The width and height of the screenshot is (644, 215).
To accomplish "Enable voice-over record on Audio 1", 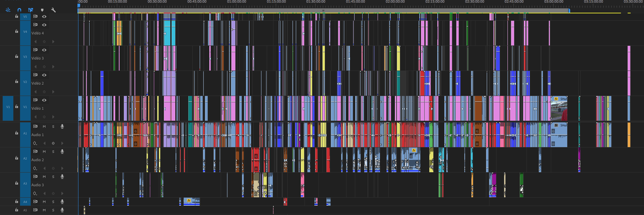I will 62,126.
